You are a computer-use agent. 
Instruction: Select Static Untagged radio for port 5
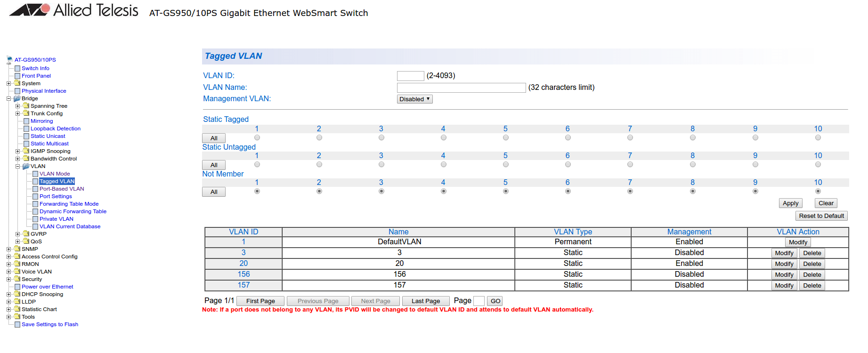506,164
